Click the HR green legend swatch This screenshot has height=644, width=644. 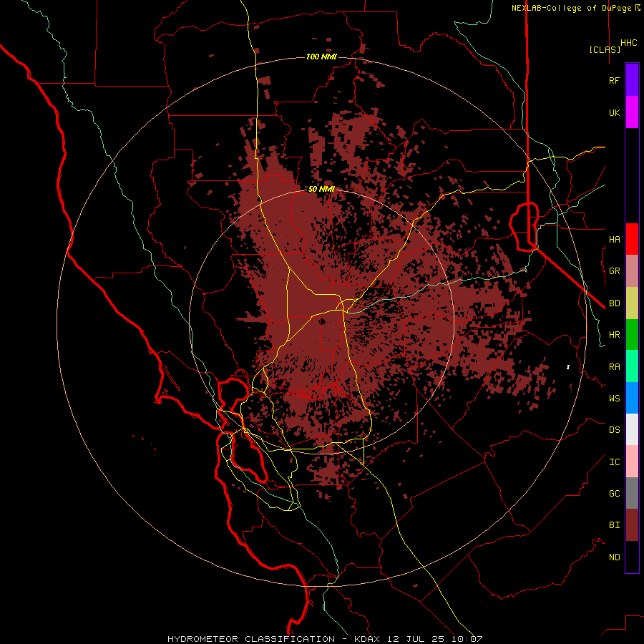[x=632, y=335]
